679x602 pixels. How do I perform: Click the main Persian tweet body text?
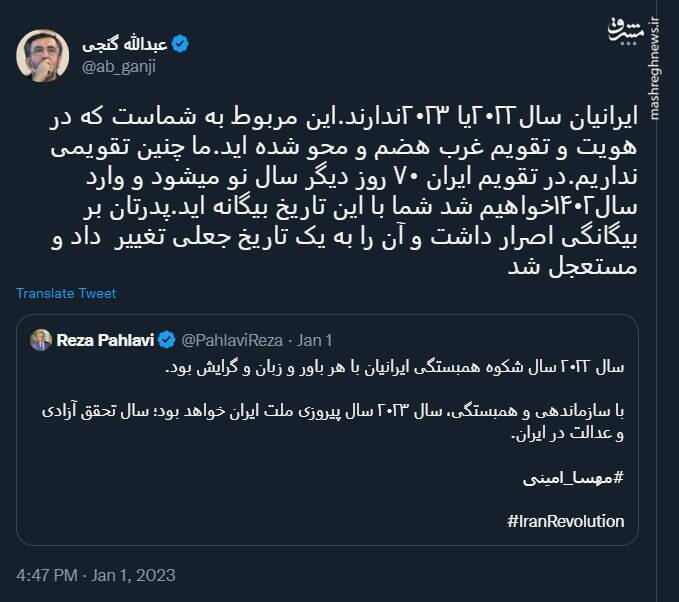click(x=340, y=190)
